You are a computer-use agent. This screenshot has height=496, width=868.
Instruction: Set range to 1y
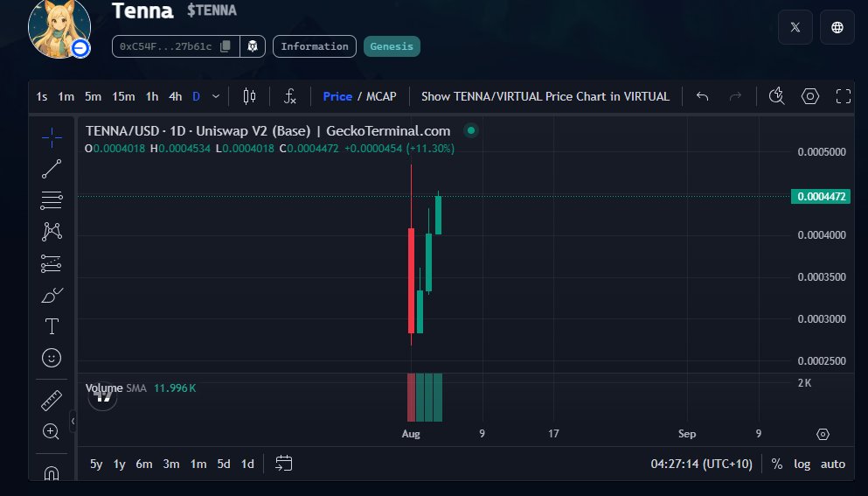coord(120,464)
